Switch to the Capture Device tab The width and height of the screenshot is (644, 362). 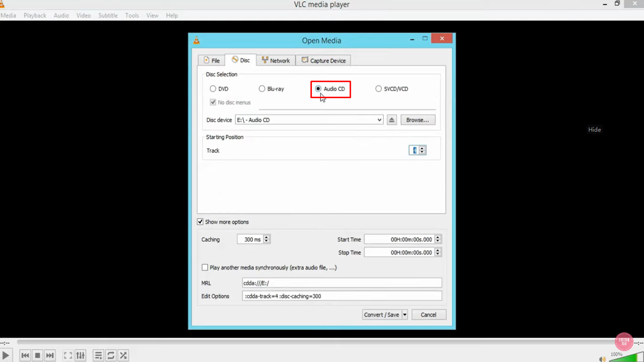pyautogui.click(x=324, y=60)
